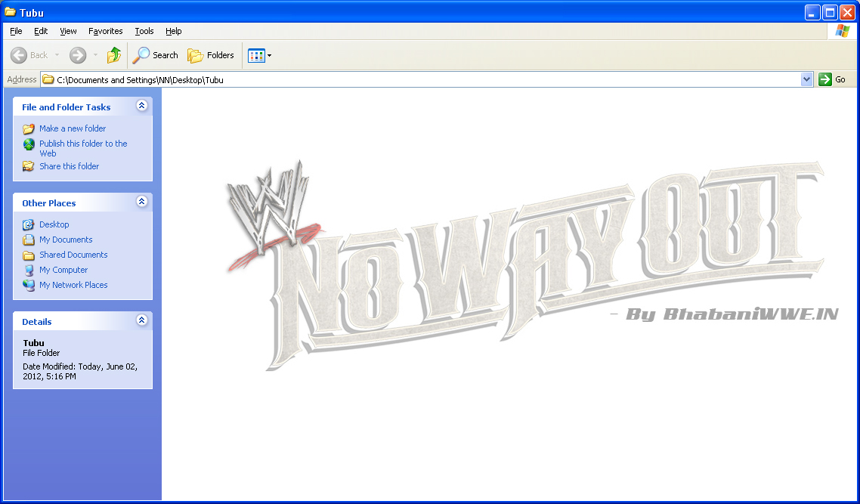Open the Favorites menu
This screenshot has height=504, width=860.
[x=105, y=31]
